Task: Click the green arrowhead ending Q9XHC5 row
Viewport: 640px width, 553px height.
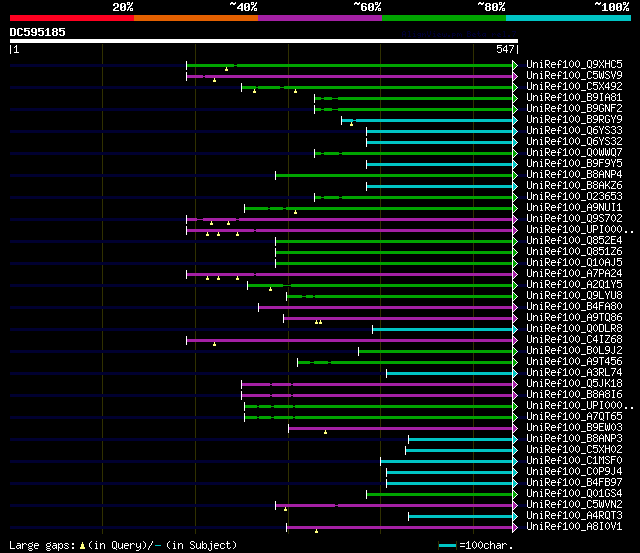Action: point(515,65)
